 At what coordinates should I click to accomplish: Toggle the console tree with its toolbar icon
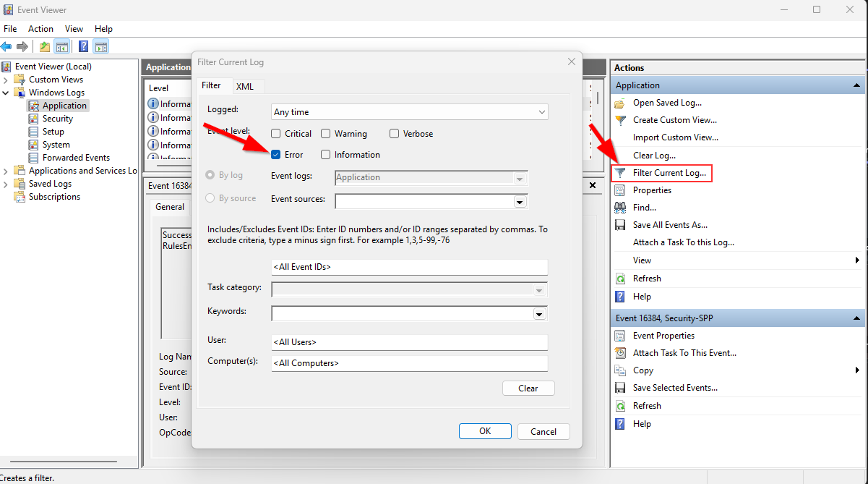(61, 46)
